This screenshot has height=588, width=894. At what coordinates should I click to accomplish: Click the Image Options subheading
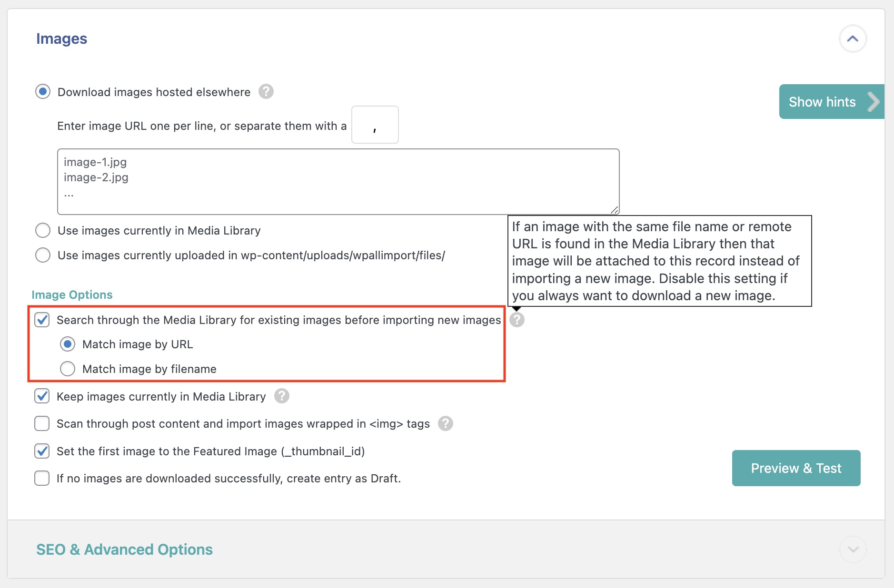tap(72, 294)
